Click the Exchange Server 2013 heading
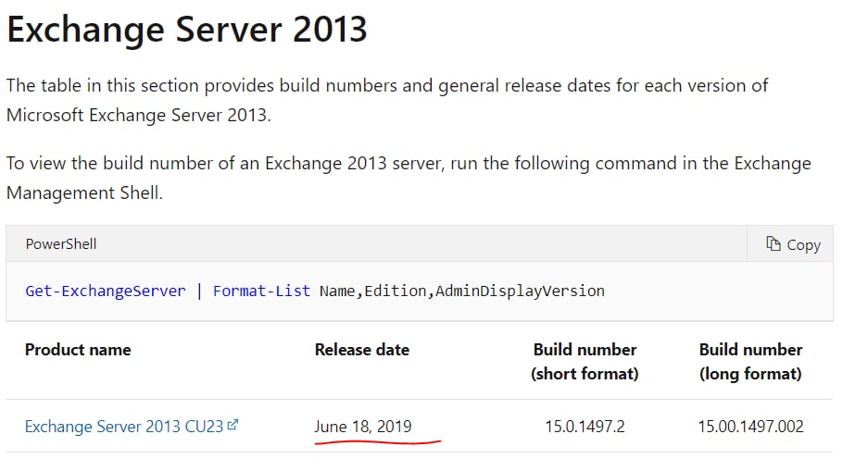The width and height of the screenshot is (868, 459). 187,29
